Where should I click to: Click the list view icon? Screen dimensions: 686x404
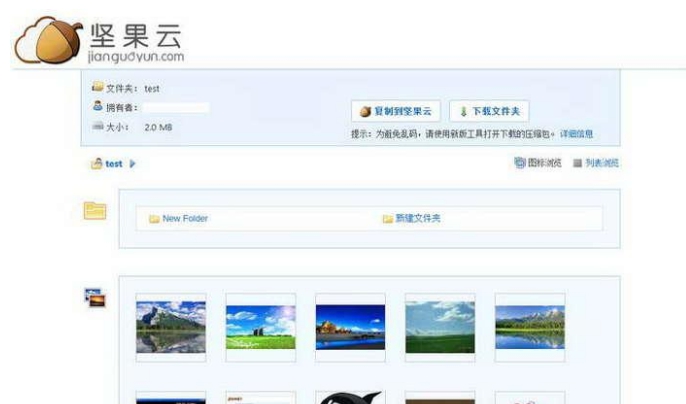pyautogui.click(x=578, y=163)
